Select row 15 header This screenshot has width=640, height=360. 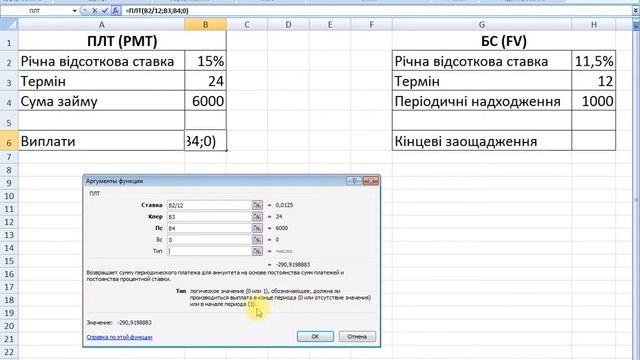pos(9,261)
